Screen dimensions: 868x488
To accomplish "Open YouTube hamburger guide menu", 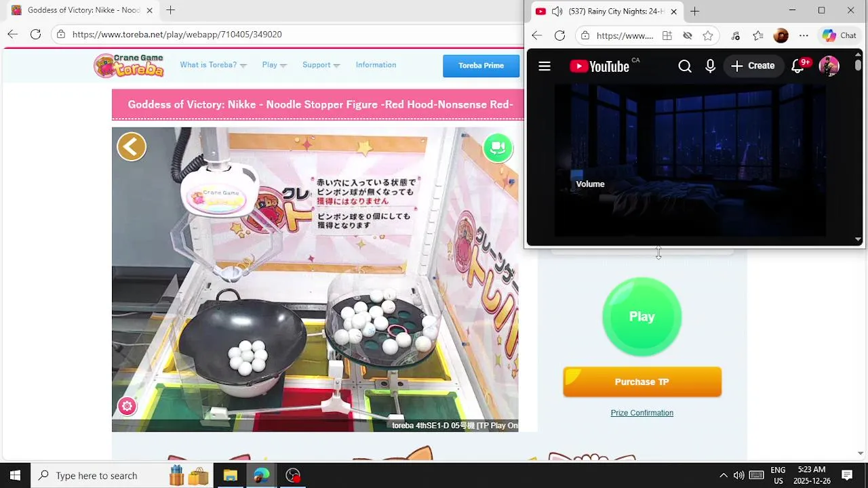I will pos(545,66).
